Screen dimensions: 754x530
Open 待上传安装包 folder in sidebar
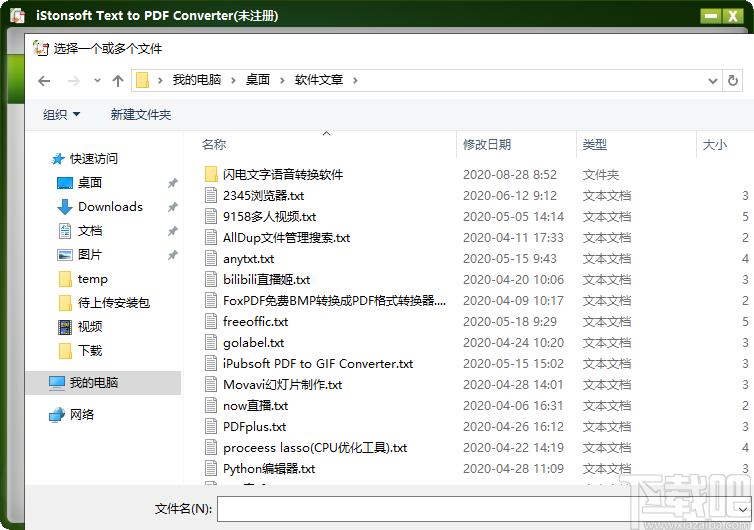pos(113,303)
